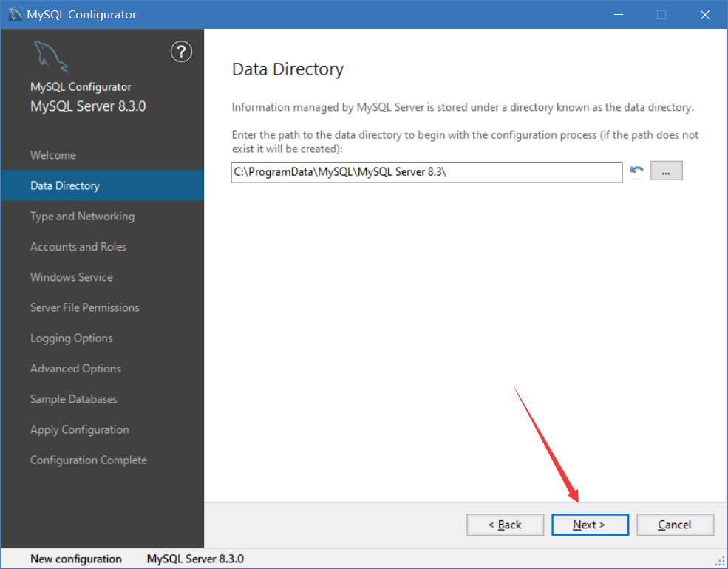
Task: Click the 'Enter the path to the data directory' instruction
Action: coord(465,142)
